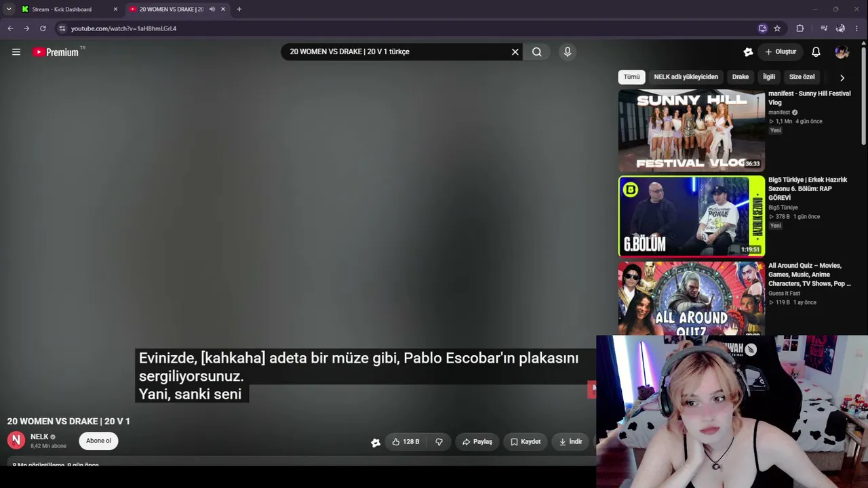The height and width of the screenshot is (488, 868).
Task: Install app icon in the address bar
Action: point(762,28)
